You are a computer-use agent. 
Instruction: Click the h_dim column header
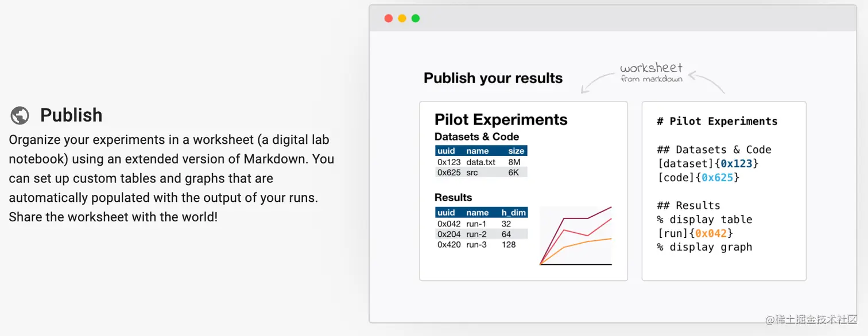tap(513, 213)
